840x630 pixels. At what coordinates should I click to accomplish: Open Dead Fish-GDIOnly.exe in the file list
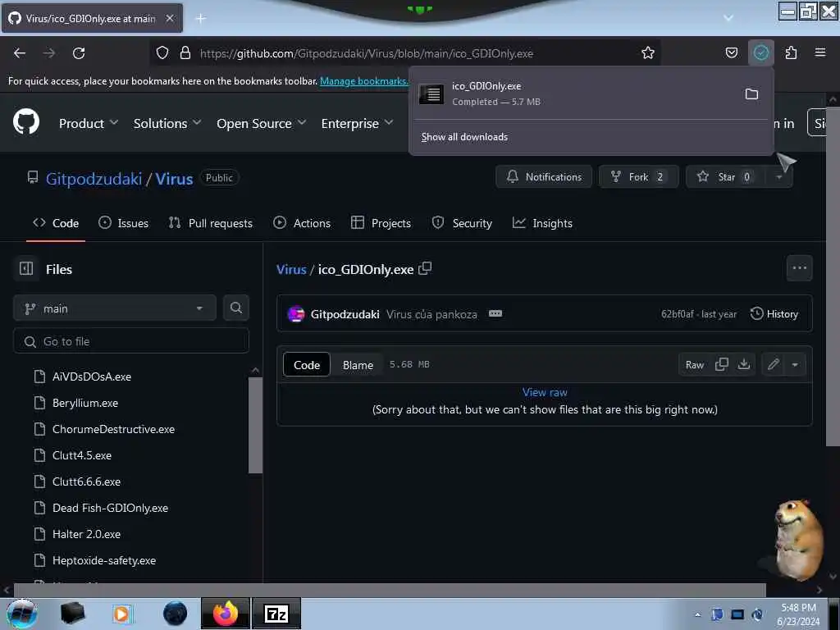coord(111,507)
